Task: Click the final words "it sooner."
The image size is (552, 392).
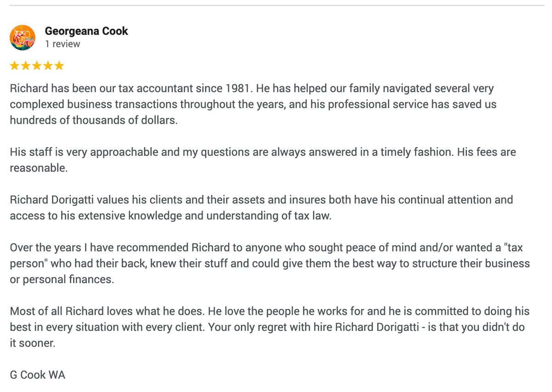Action: click(x=32, y=343)
